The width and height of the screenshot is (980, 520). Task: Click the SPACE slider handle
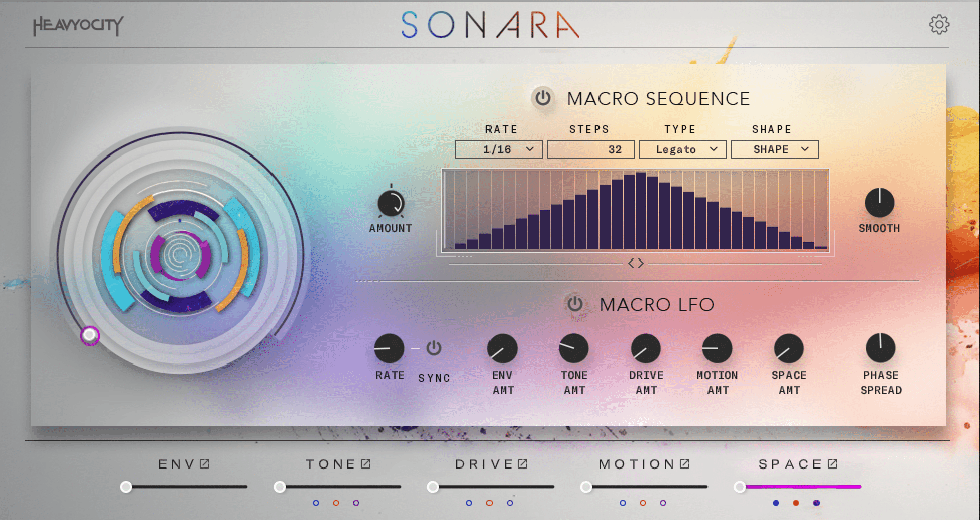coord(740,487)
